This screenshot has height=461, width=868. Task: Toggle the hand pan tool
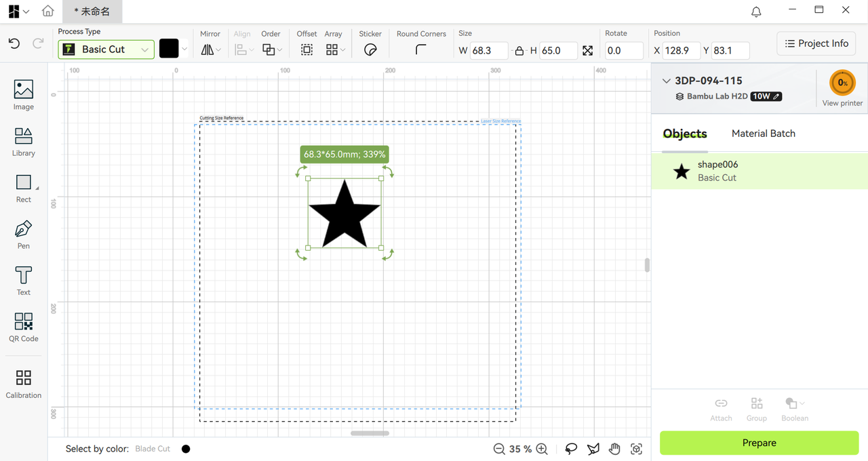tap(614, 449)
